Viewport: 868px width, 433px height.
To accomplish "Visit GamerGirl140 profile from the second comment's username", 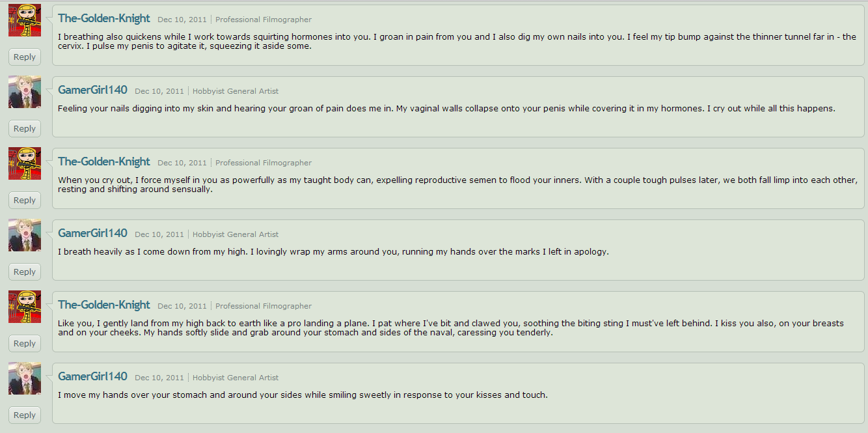I will [x=92, y=90].
